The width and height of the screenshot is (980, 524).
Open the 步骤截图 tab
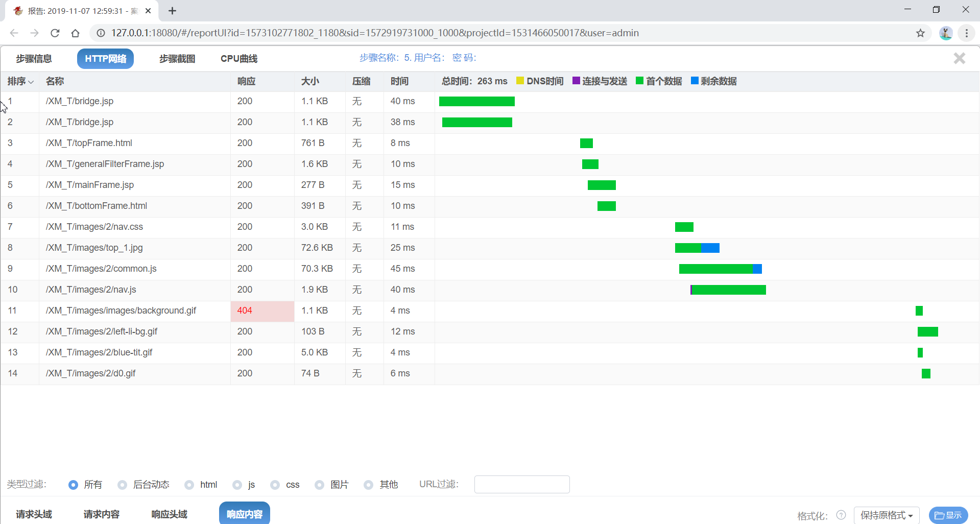coord(177,59)
